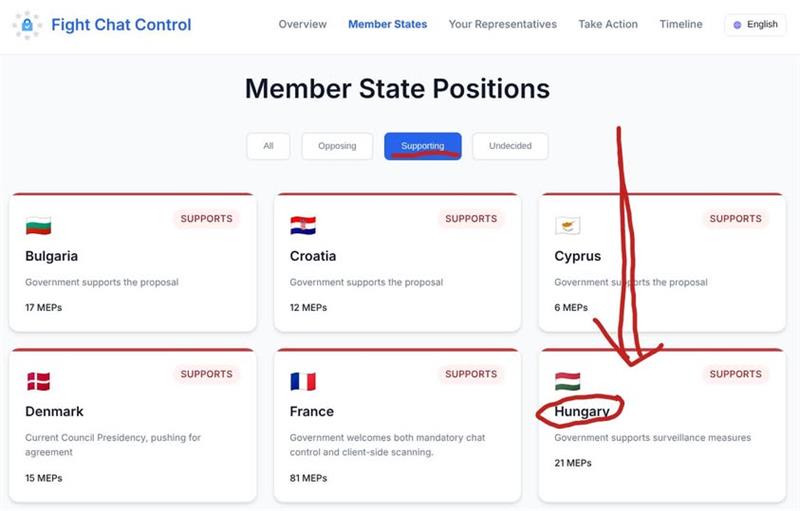Open Your Representatives page
This screenshot has width=800, height=511.
[x=502, y=24]
